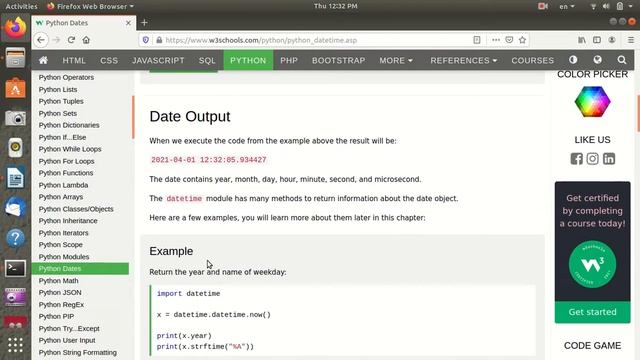Go back with the browser back arrow
This screenshot has width=640, height=360.
41,40
